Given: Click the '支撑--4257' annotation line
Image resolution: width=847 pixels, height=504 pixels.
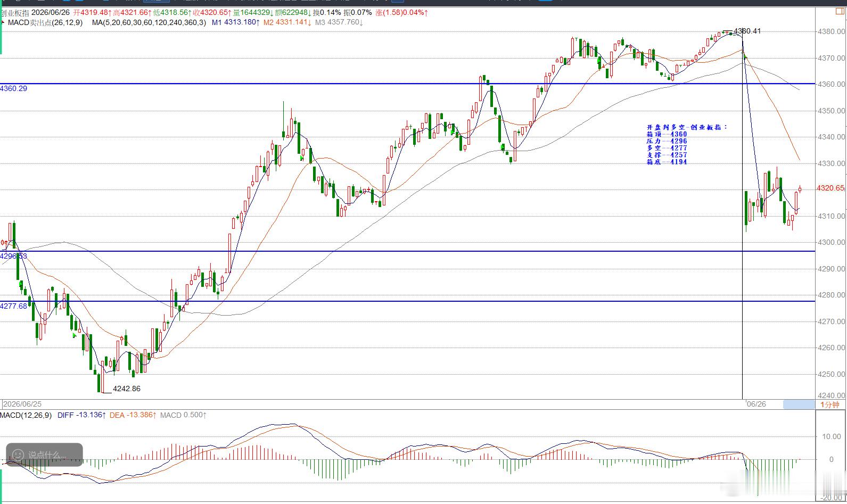Looking at the screenshot, I should (x=667, y=155).
